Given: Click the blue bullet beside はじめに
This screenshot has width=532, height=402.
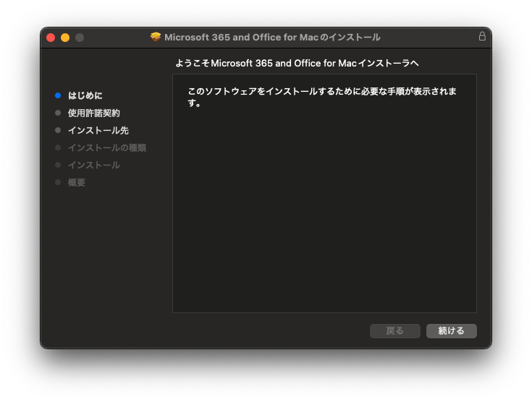Looking at the screenshot, I should click(x=58, y=95).
